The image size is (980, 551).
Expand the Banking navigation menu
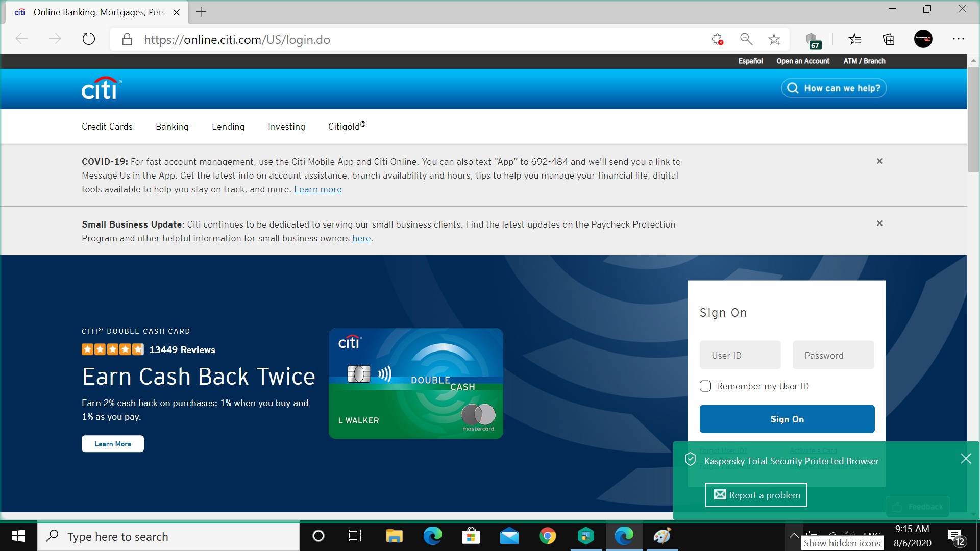coord(171,126)
